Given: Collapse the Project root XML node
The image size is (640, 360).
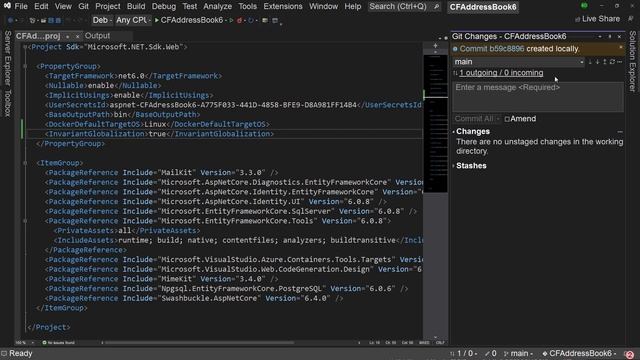Looking at the screenshot, I should tap(25, 47).
